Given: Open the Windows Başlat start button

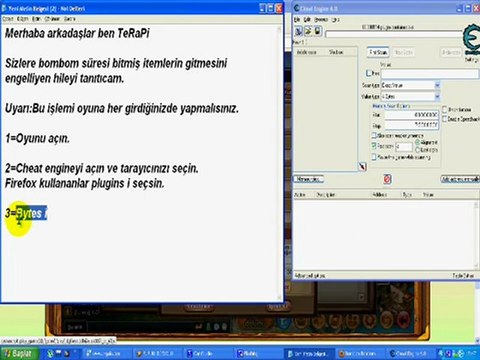Looking at the screenshot, I should pyautogui.click(x=19, y=353).
